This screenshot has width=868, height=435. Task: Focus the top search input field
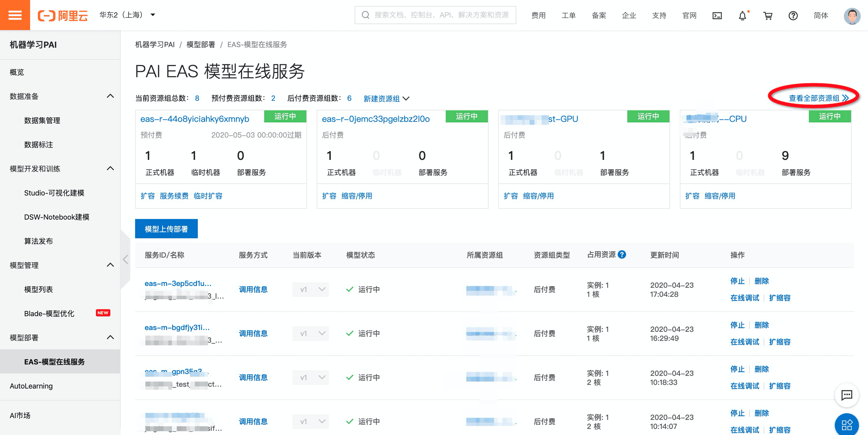pyautogui.click(x=435, y=15)
